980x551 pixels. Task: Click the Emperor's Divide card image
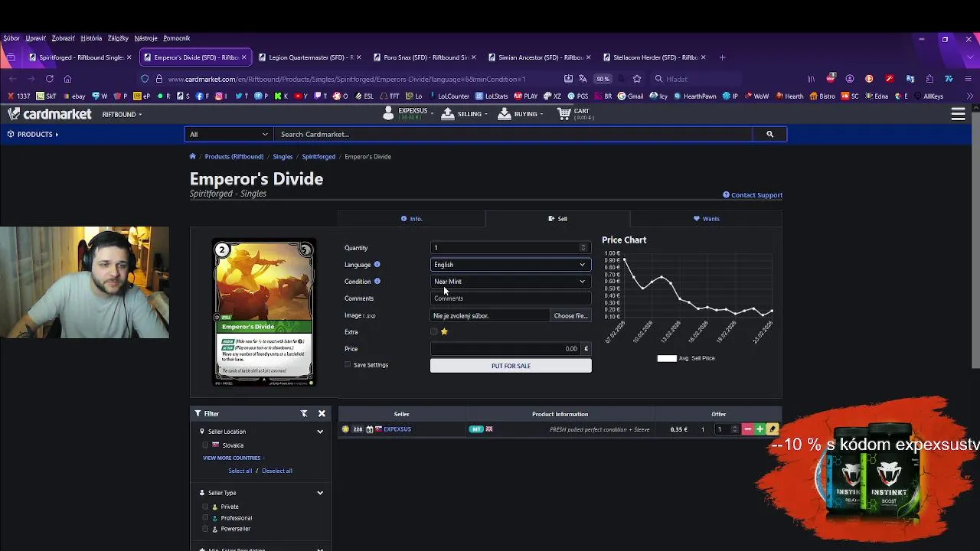coord(263,312)
